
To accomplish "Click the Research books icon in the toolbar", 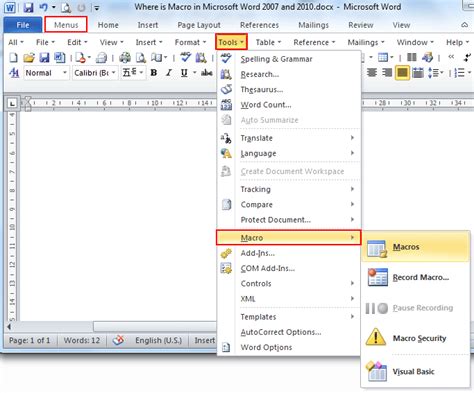I will 201,58.
